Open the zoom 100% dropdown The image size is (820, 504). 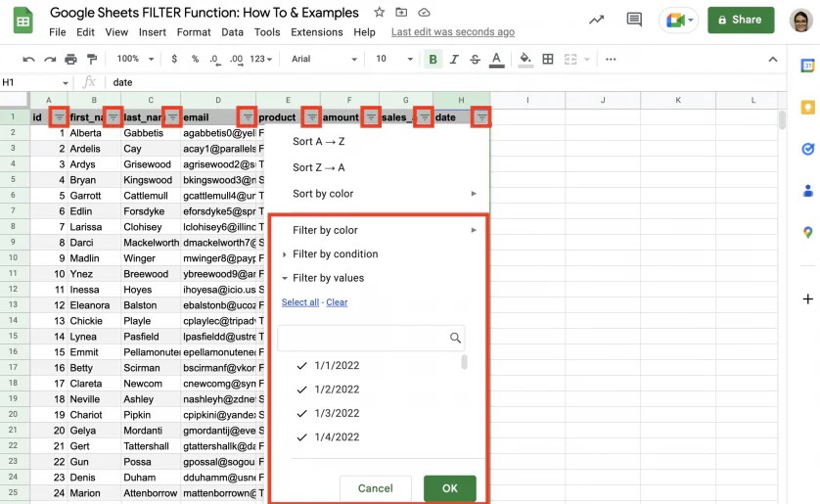[135, 59]
